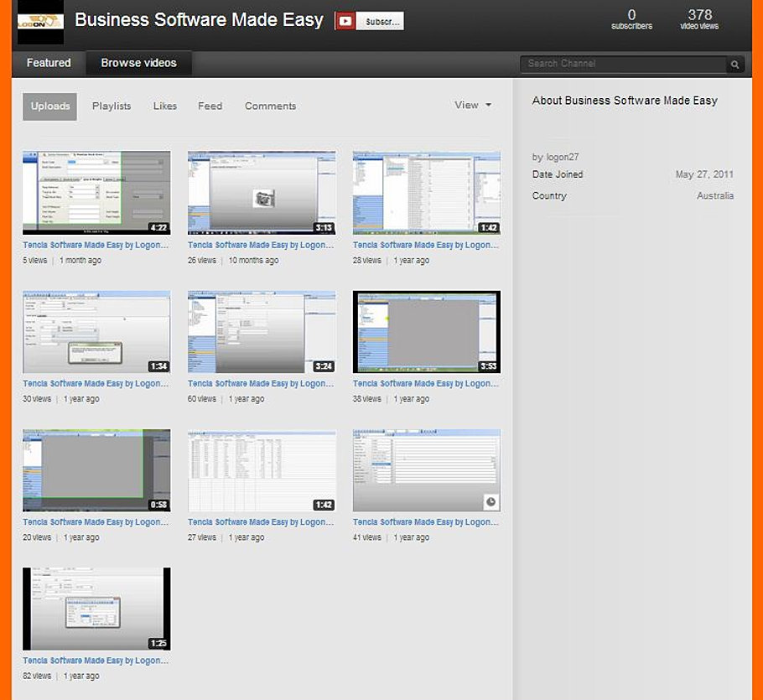
Task: Open title link of the 60 views video
Action: click(260, 384)
